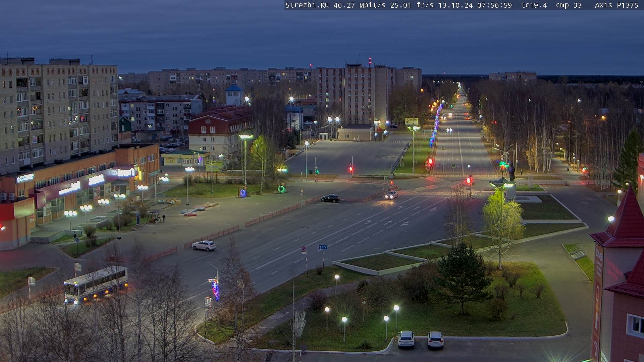The image size is (644, 362).
Task: Click the Strezhi.Ru overlay text
Action: 307,5
